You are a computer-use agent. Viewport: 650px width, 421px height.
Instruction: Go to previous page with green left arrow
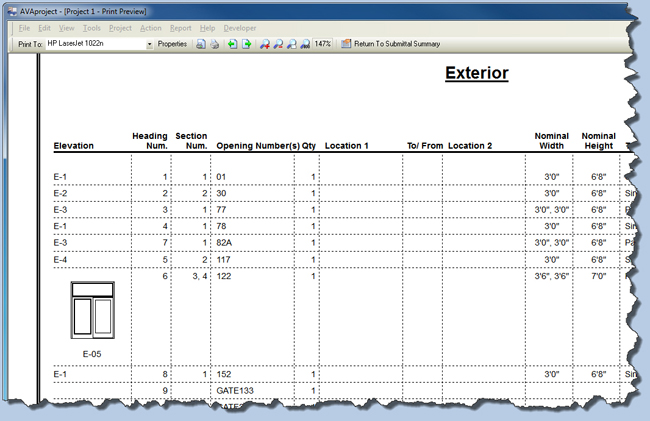[x=232, y=44]
